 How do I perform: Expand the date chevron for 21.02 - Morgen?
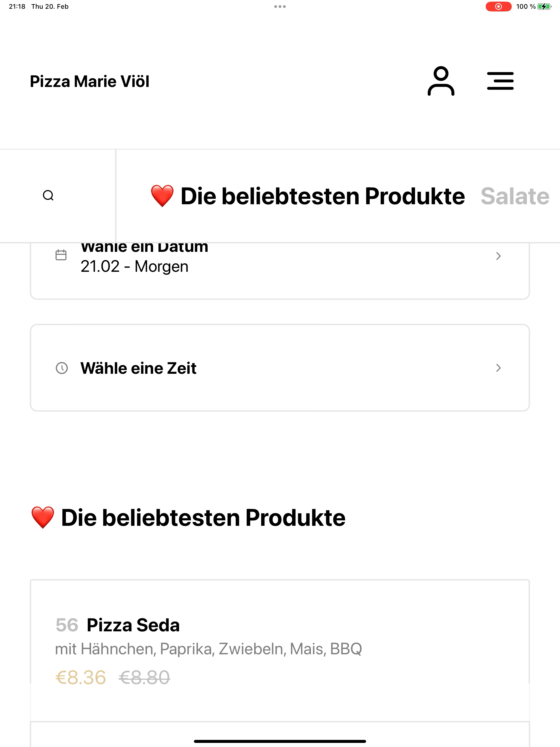pyautogui.click(x=498, y=256)
